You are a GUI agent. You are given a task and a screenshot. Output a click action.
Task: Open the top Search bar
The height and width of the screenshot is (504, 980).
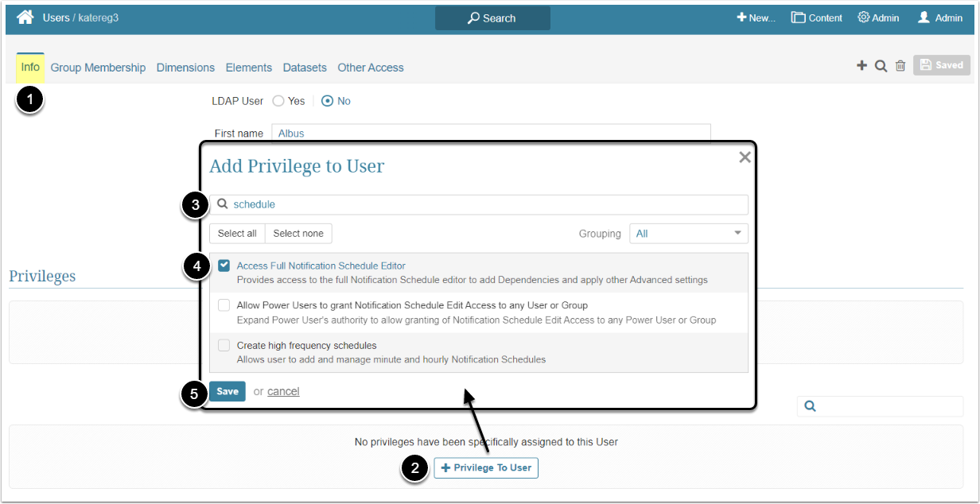[492, 17]
